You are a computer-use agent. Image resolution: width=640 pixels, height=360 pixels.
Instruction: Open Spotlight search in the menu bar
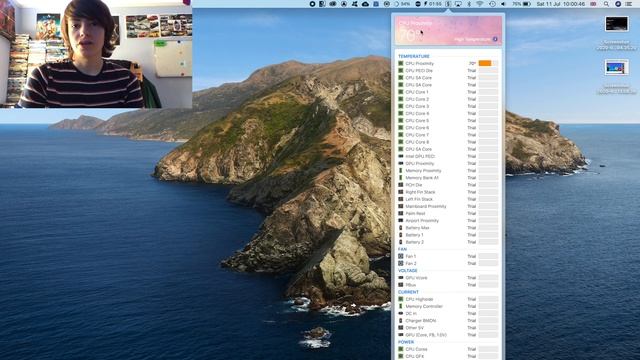click(606, 4)
